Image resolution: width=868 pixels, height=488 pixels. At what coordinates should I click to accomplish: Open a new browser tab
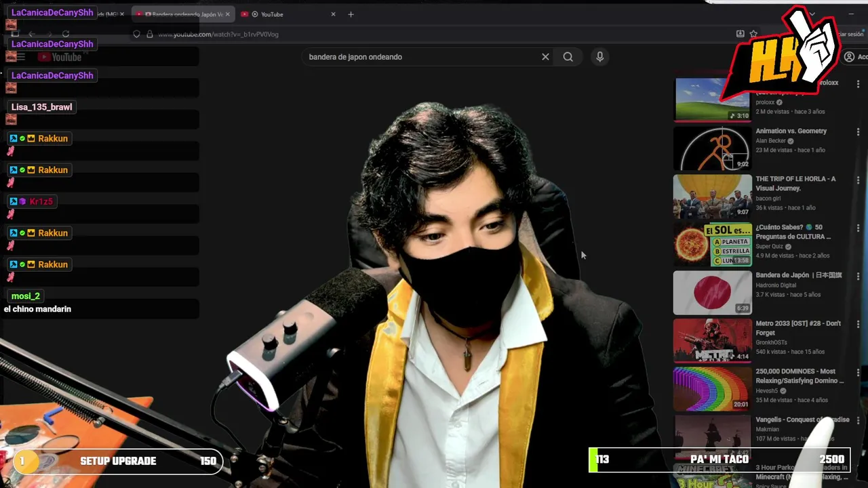(x=351, y=14)
